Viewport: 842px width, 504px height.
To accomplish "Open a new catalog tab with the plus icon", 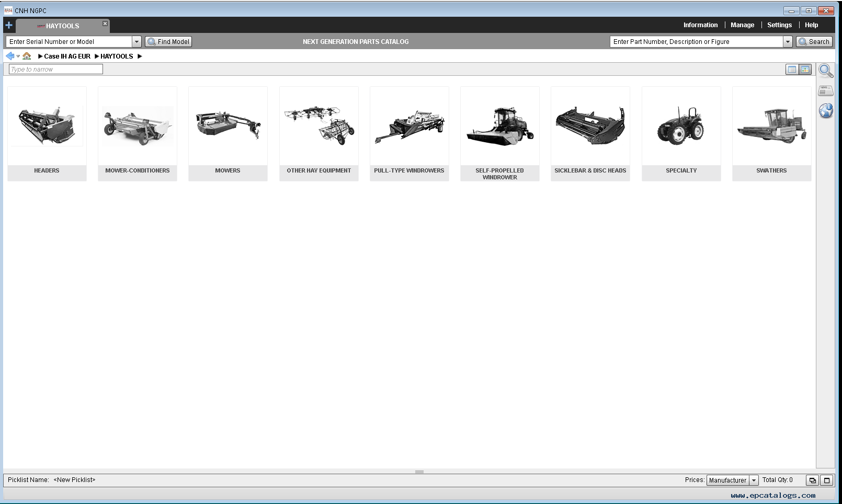I will point(8,25).
